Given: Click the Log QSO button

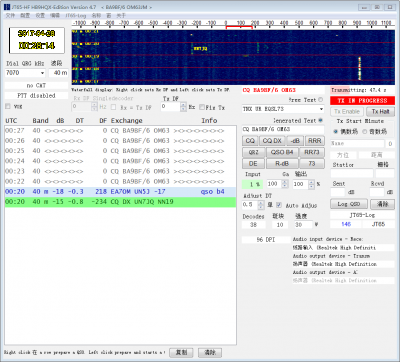Looking at the screenshot, I should tap(349, 204).
